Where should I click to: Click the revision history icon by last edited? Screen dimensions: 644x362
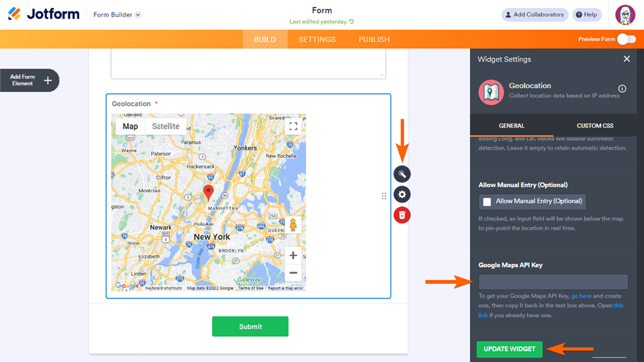pyautogui.click(x=351, y=22)
